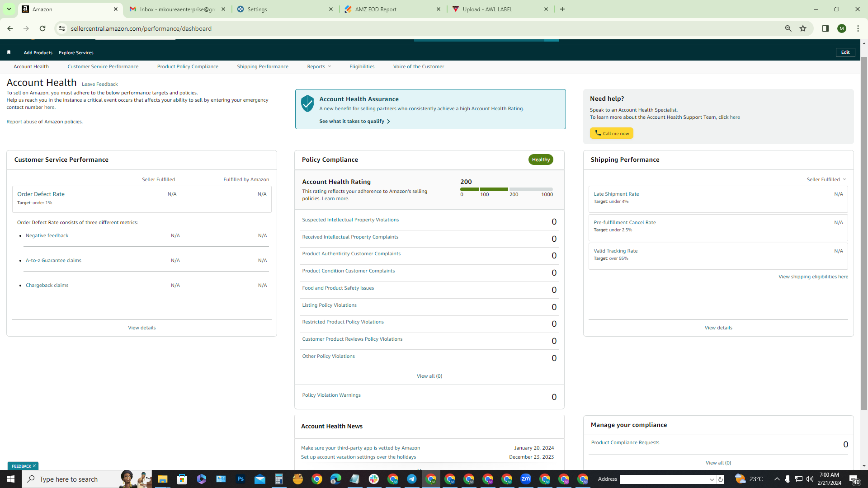The height and width of the screenshot is (488, 868).
Task: Click the browser Back arrow
Action: pyautogui.click(x=10, y=28)
